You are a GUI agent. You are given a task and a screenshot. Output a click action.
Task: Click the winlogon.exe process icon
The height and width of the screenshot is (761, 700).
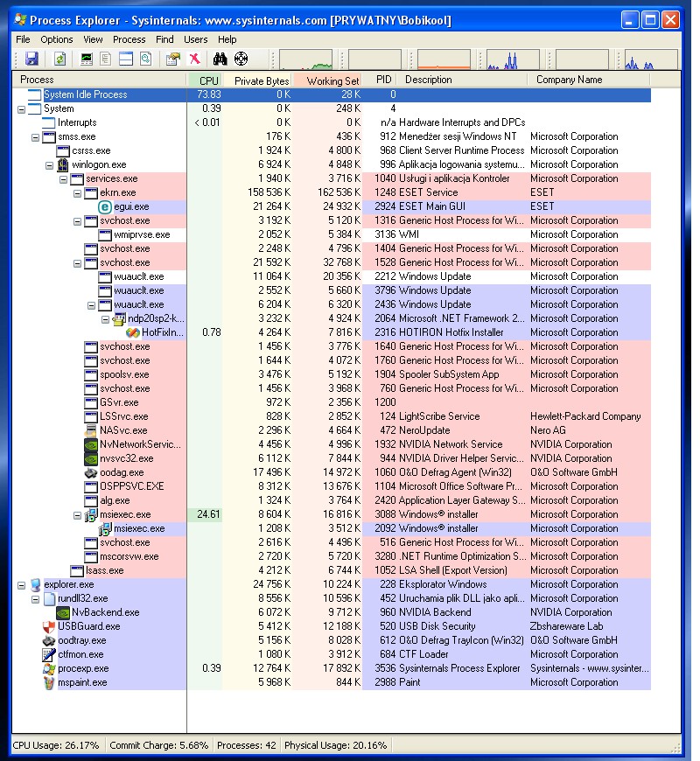[x=63, y=165]
